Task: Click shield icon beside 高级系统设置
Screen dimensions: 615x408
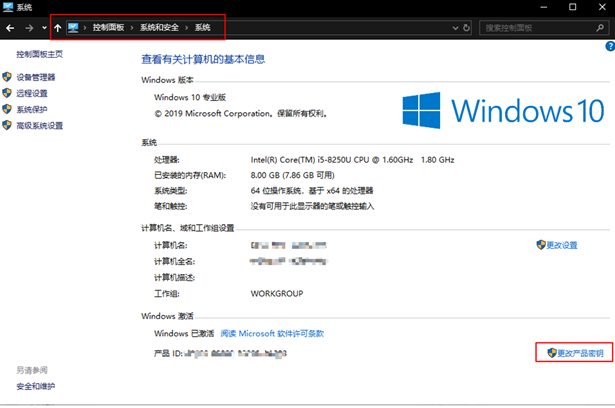Action: point(7,125)
